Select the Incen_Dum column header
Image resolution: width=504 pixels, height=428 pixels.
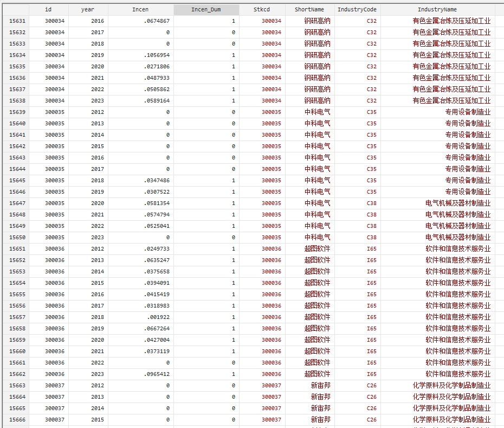206,9
